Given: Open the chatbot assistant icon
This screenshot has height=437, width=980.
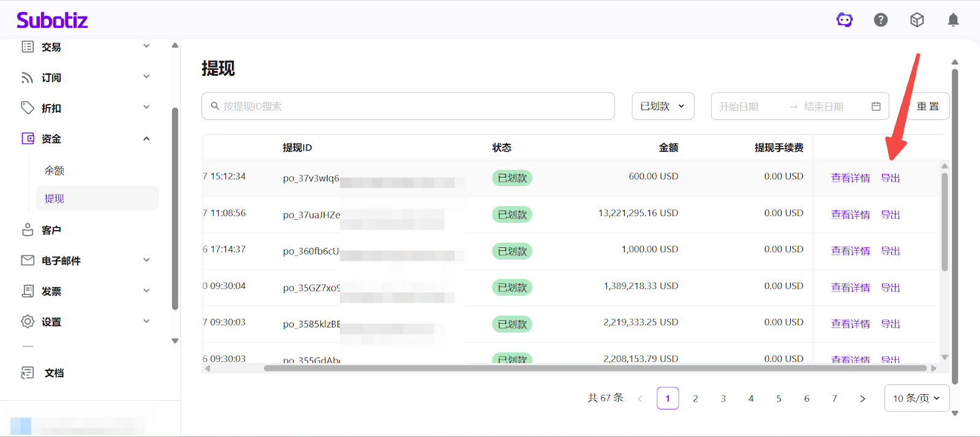Looking at the screenshot, I should (845, 20).
